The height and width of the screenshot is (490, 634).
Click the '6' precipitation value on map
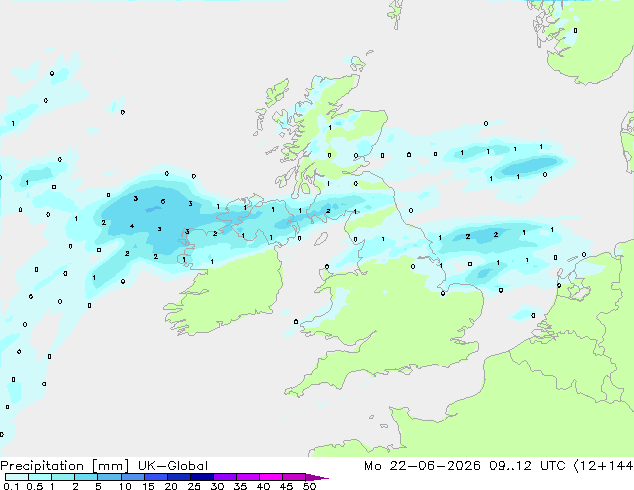click(163, 201)
